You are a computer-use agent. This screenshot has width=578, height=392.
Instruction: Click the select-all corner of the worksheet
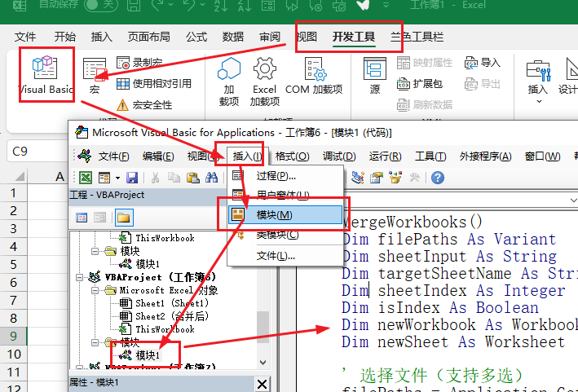(13, 177)
